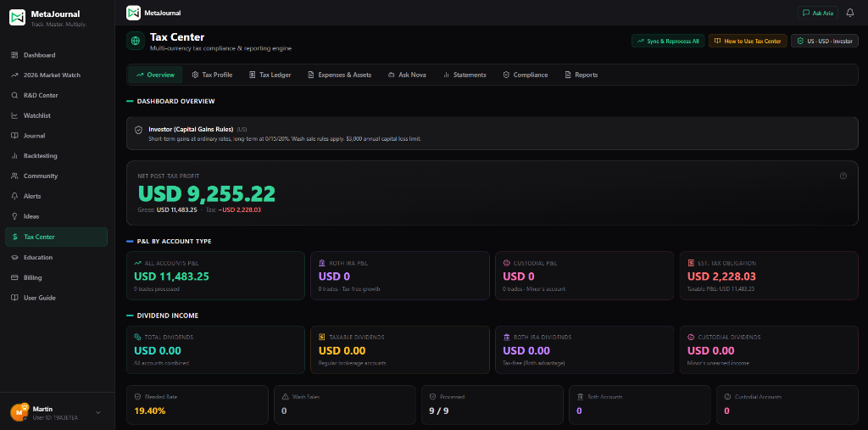Open the Community page
This screenshot has height=430, width=868.
coord(57,176)
